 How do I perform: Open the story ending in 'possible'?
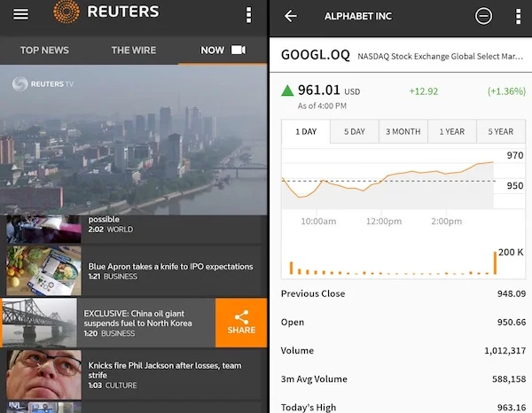point(104,220)
